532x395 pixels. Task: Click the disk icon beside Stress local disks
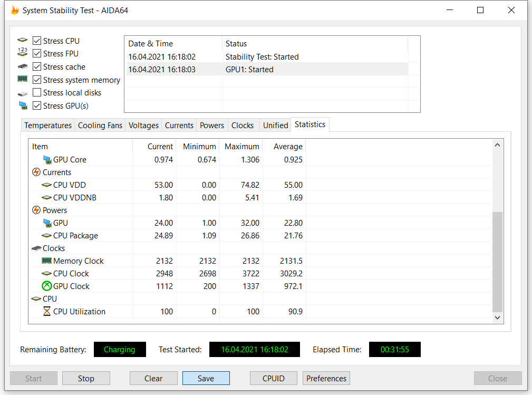point(22,93)
